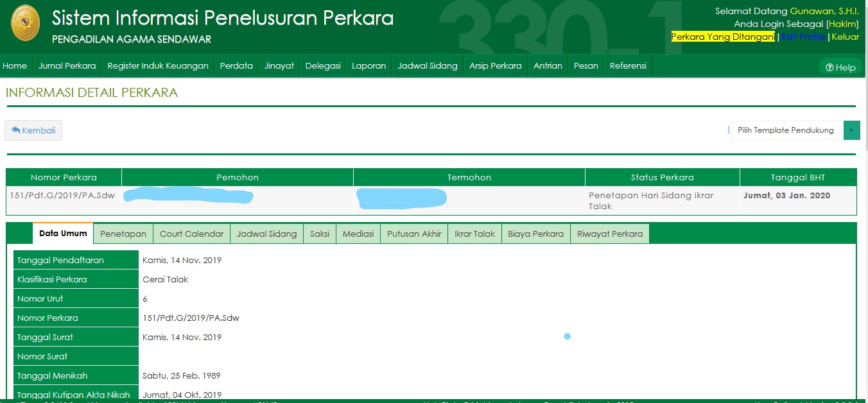868x403 pixels.
Task: Open the Ikrar Talak tab
Action: tap(474, 234)
